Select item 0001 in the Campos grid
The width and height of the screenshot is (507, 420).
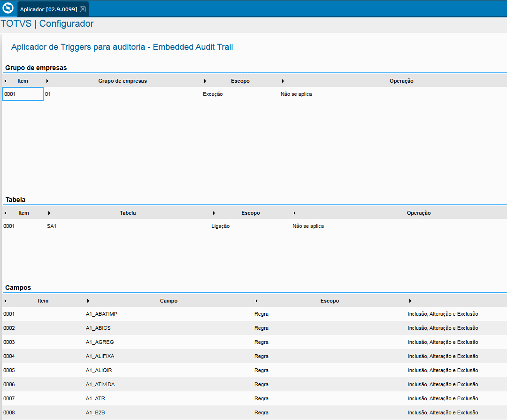coord(9,314)
